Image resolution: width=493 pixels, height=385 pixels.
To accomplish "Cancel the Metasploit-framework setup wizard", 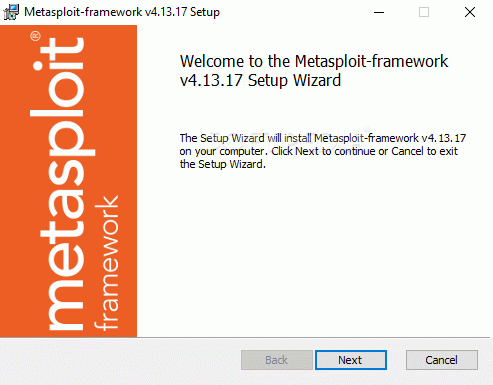I will pyautogui.click(x=442, y=360).
